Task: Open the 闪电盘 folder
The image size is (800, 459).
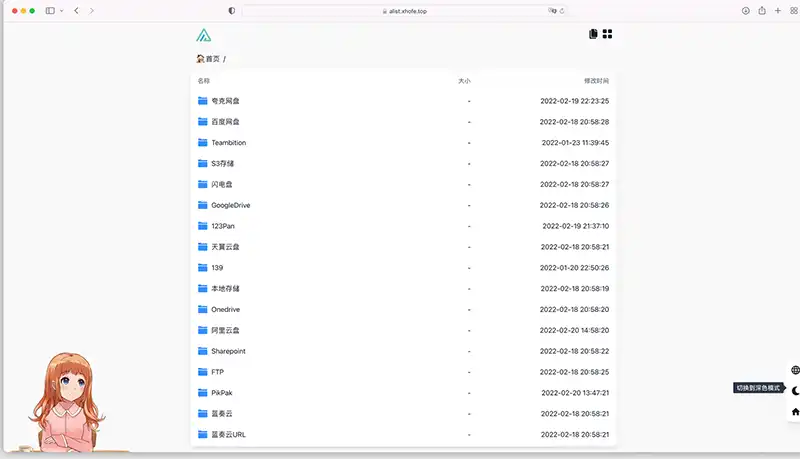Action: tap(403, 184)
